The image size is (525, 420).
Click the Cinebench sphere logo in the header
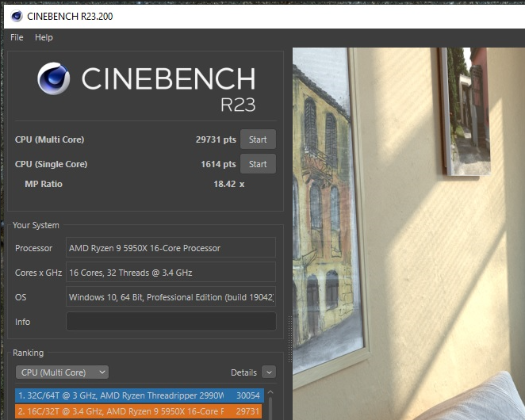[x=54, y=78]
